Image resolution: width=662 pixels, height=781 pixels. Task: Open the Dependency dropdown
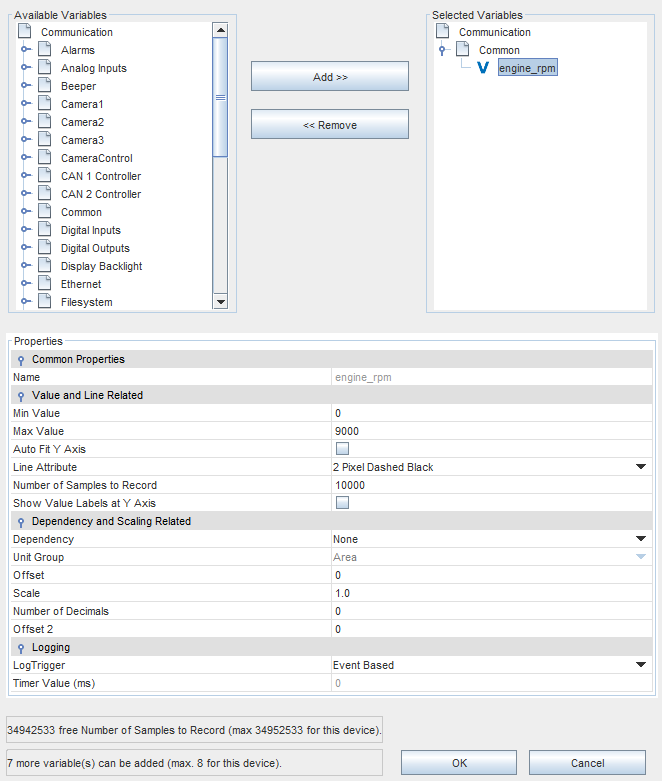point(641,538)
